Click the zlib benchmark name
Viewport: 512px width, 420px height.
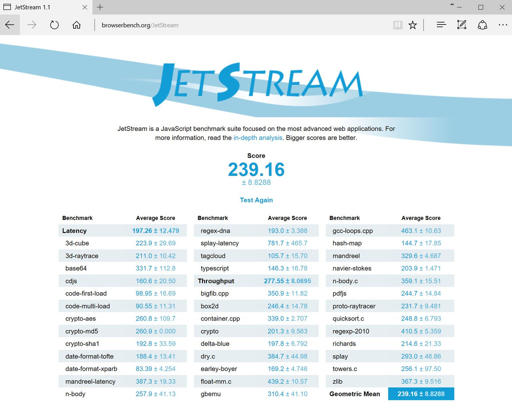point(338,381)
